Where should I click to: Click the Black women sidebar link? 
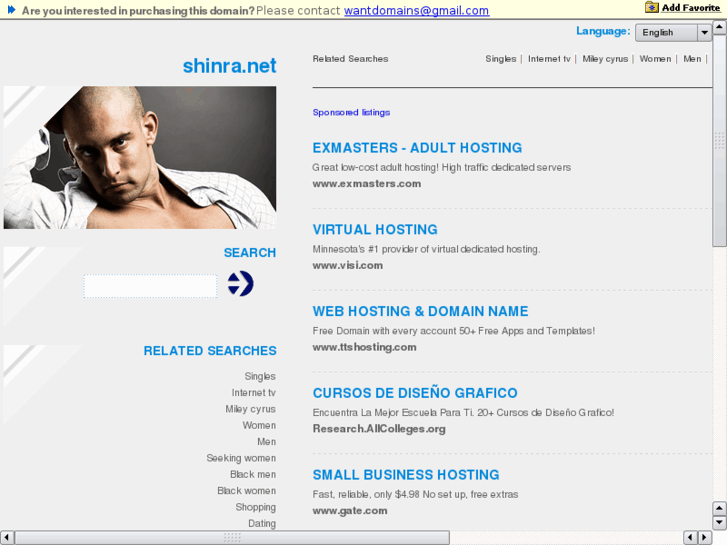coord(247,491)
